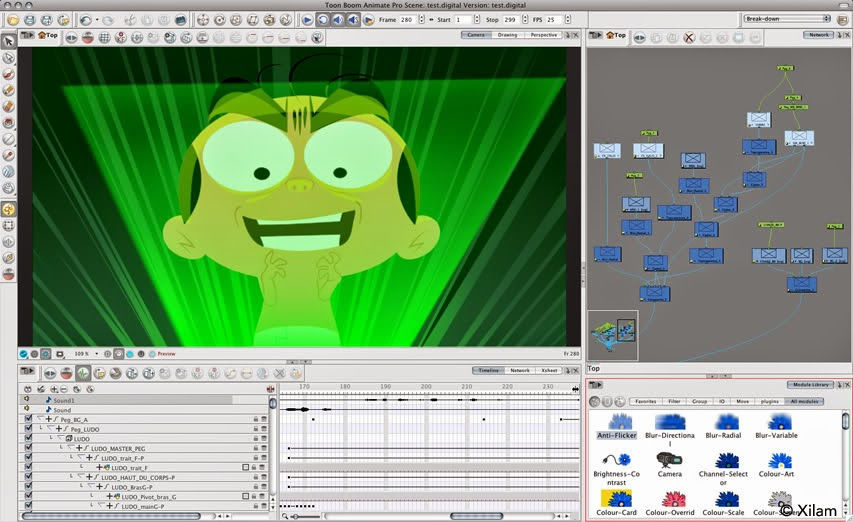Select the Xsheet tab
The width and height of the screenshot is (853, 522).
pos(549,370)
